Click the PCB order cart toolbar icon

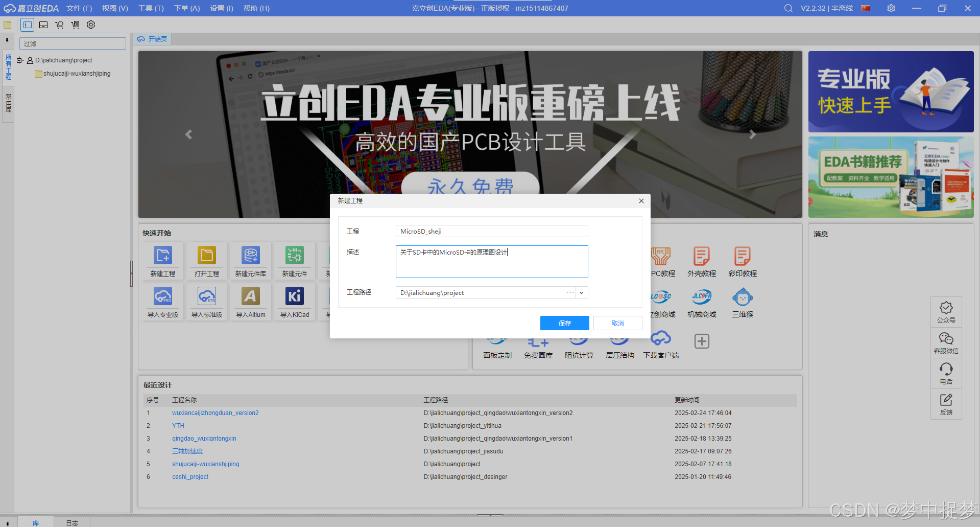[x=75, y=25]
